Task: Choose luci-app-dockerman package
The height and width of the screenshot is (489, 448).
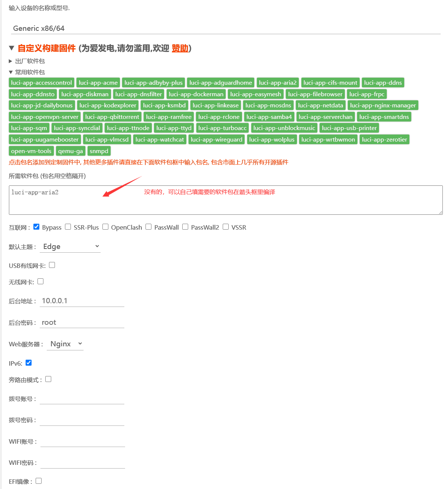Action: pyautogui.click(x=196, y=94)
